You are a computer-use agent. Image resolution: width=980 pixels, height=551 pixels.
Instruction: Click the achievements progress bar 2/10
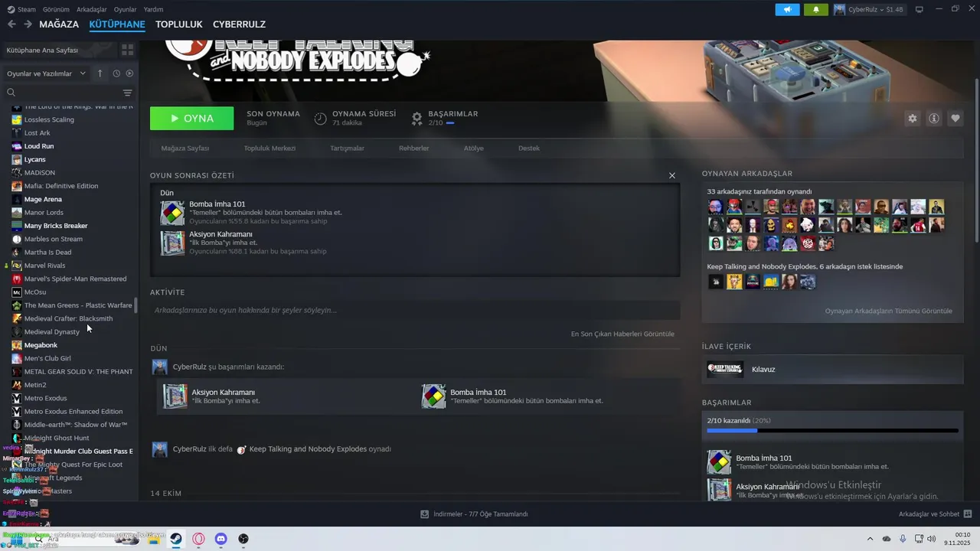[832, 431]
